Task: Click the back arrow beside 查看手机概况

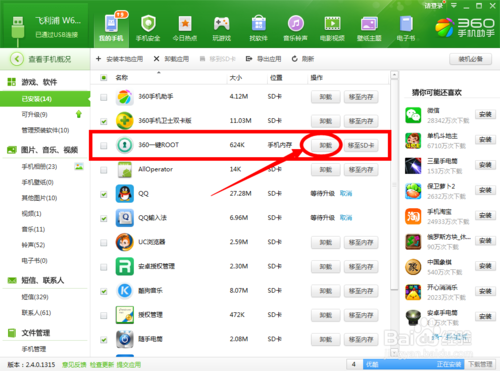Action: click(x=17, y=59)
